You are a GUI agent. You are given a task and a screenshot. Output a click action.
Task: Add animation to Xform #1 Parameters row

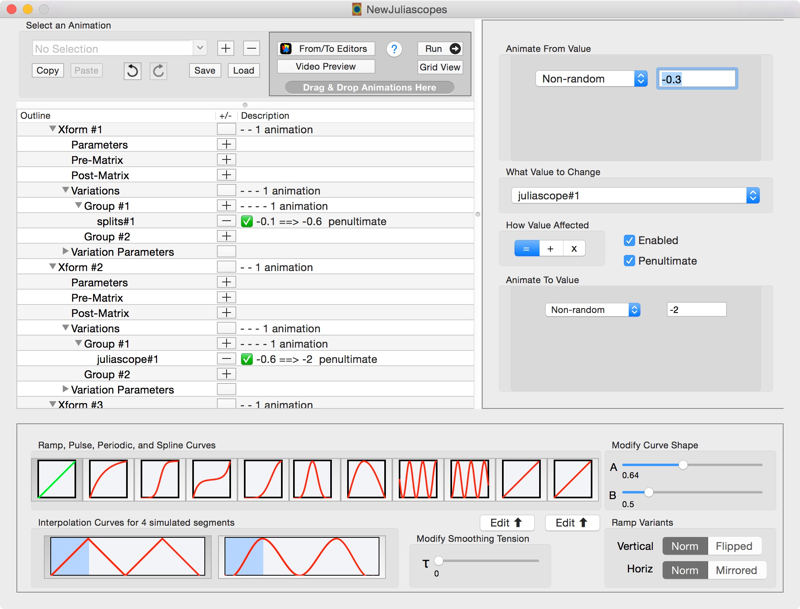click(227, 144)
